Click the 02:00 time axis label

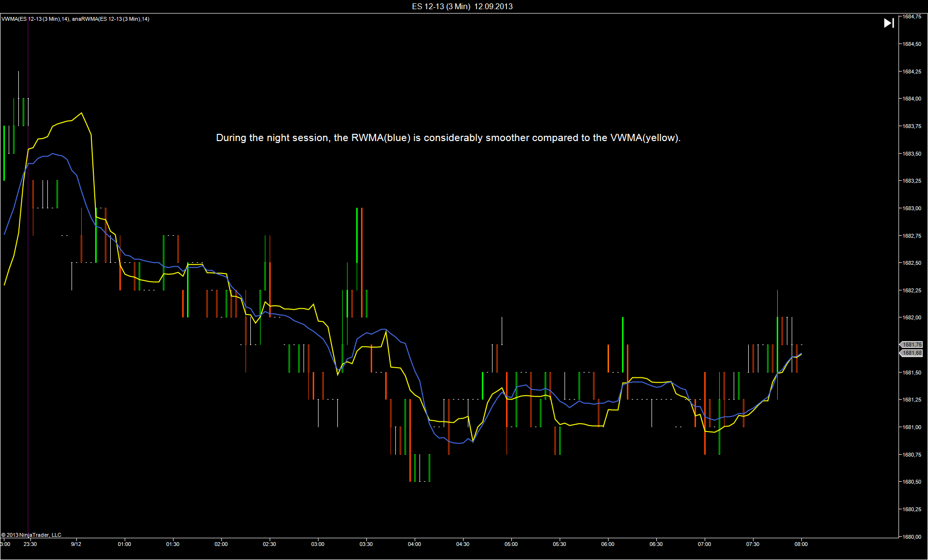(x=221, y=544)
